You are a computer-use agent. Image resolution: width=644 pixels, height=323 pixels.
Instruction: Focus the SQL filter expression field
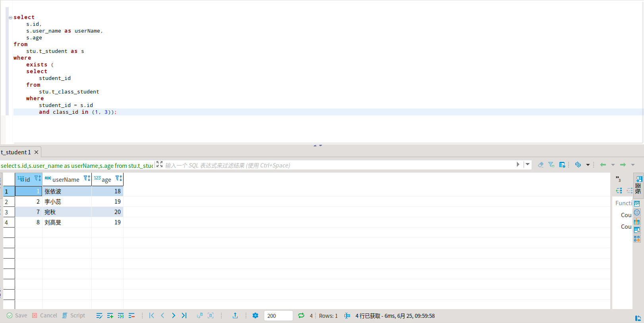click(339, 165)
